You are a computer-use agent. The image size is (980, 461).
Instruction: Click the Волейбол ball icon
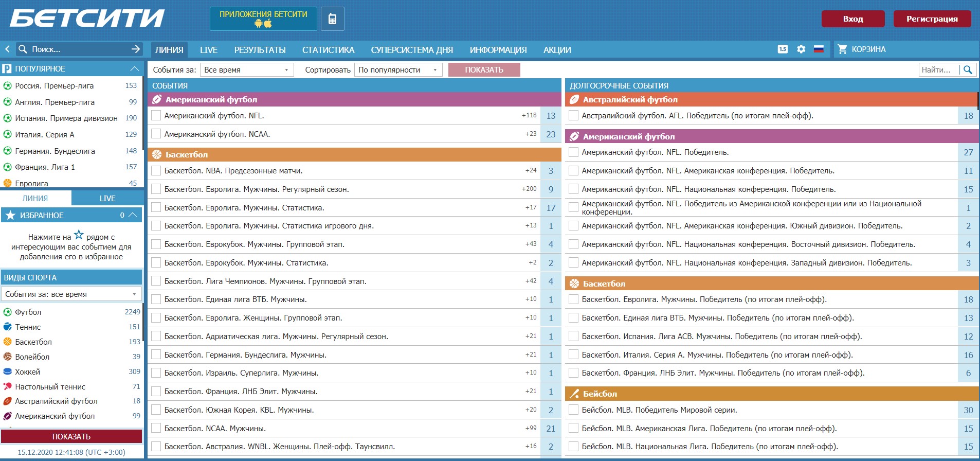pyautogui.click(x=8, y=357)
